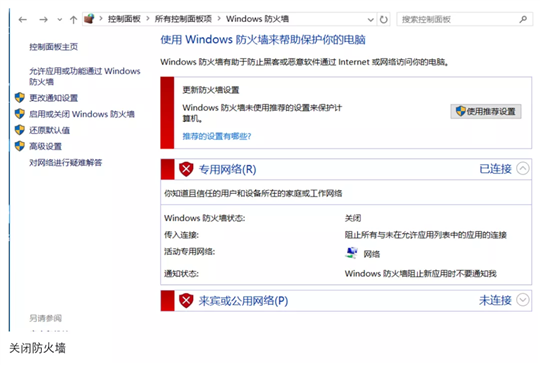Click the 更新防火墙设置 heading
Image resolution: width=540 pixels, height=365 pixels.
click(x=211, y=90)
